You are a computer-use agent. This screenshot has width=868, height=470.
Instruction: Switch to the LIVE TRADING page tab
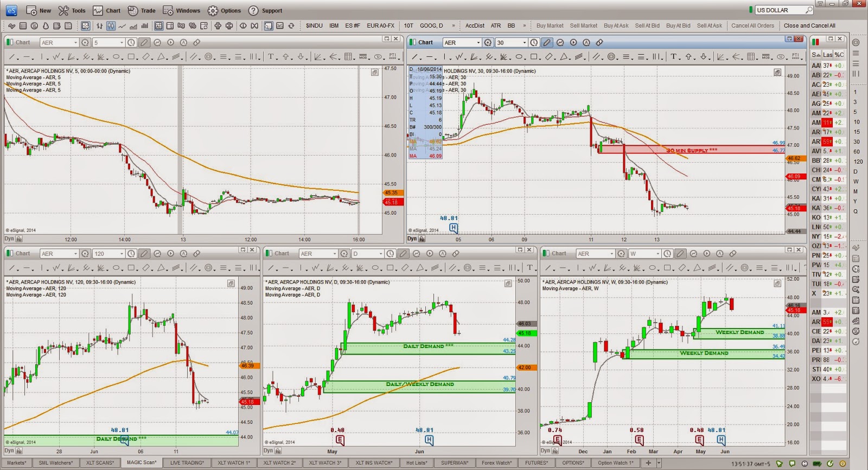point(187,463)
